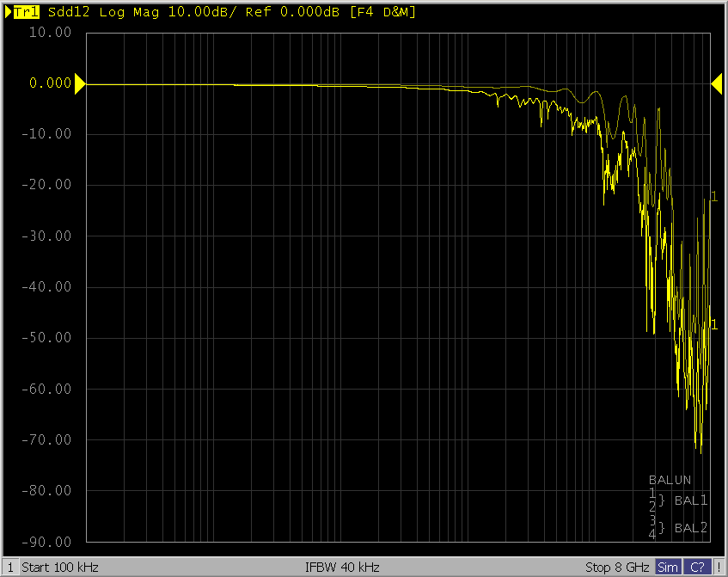This screenshot has height=577, width=728.
Task: Click the IFBW 40 kHz bandwidth field
Action: pos(342,568)
